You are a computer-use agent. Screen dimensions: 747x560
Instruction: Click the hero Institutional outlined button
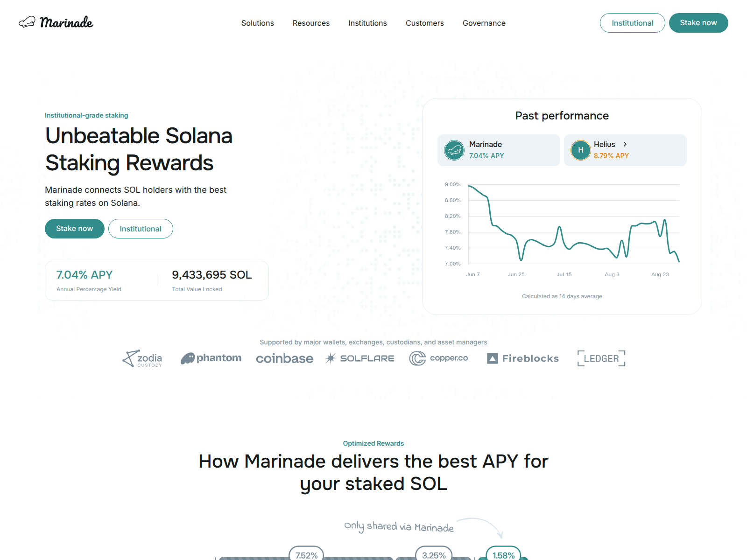point(141,229)
